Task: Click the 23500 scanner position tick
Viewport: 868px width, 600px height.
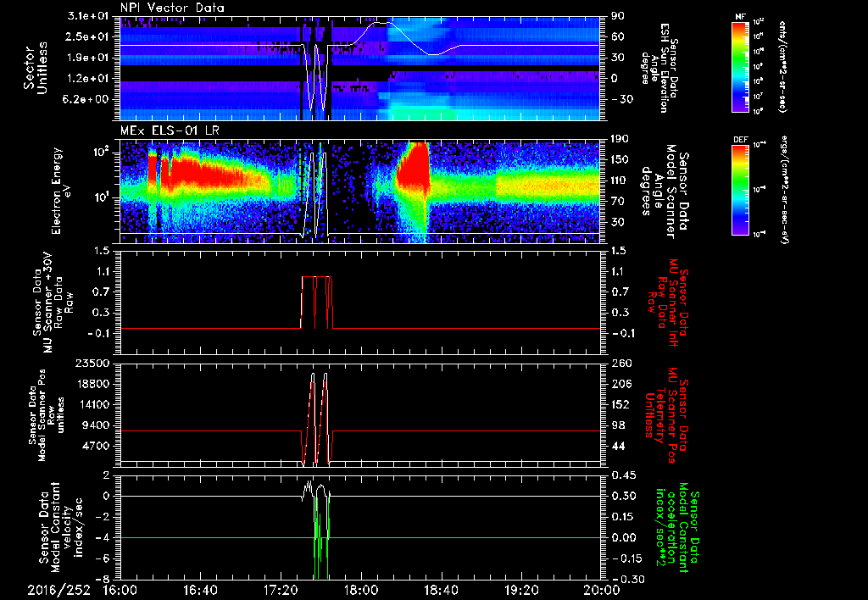Action: [94, 363]
